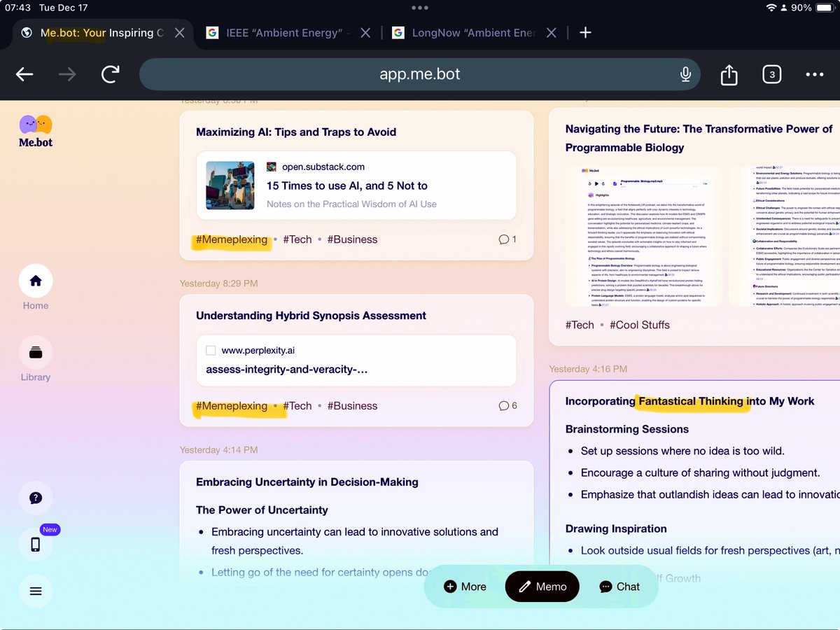The height and width of the screenshot is (630, 840).
Task: Click #Memeplexing tag on Hybrid Synopsis card
Action: [232, 406]
